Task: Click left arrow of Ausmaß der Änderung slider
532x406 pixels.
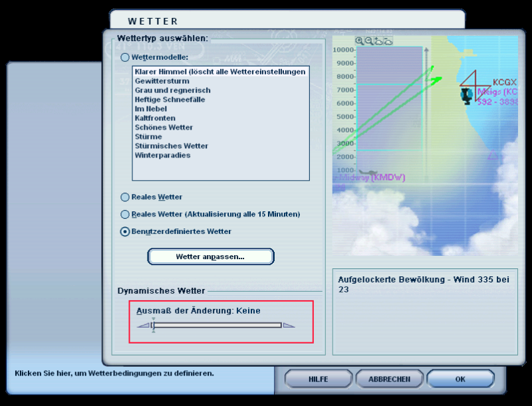Action: point(143,325)
